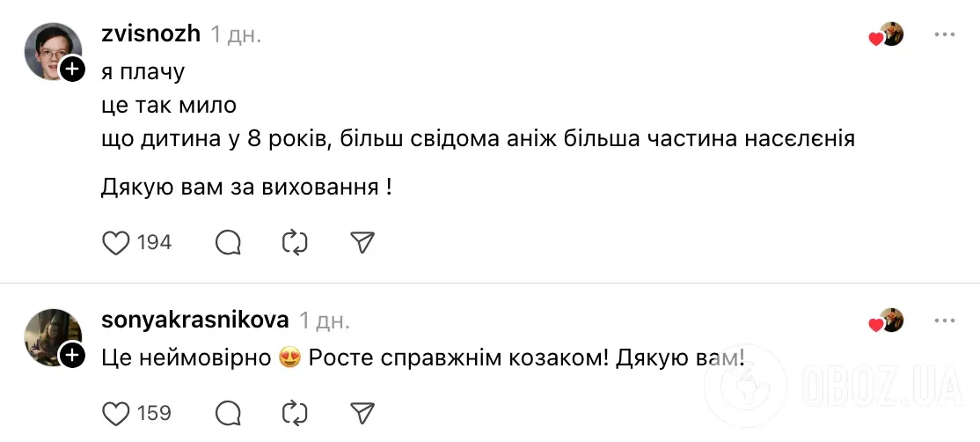View zvisnozh profile picture
Viewport: 980px width, 442px height.
pyautogui.click(x=51, y=51)
